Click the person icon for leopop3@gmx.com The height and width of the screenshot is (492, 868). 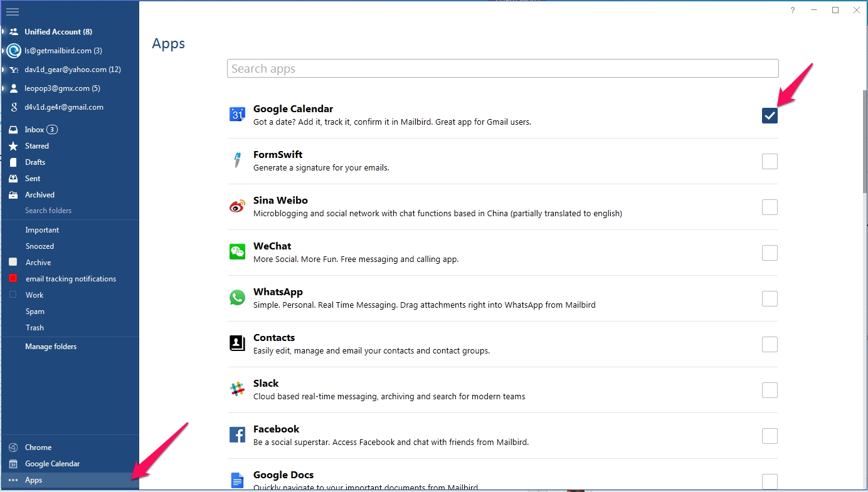click(14, 88)
